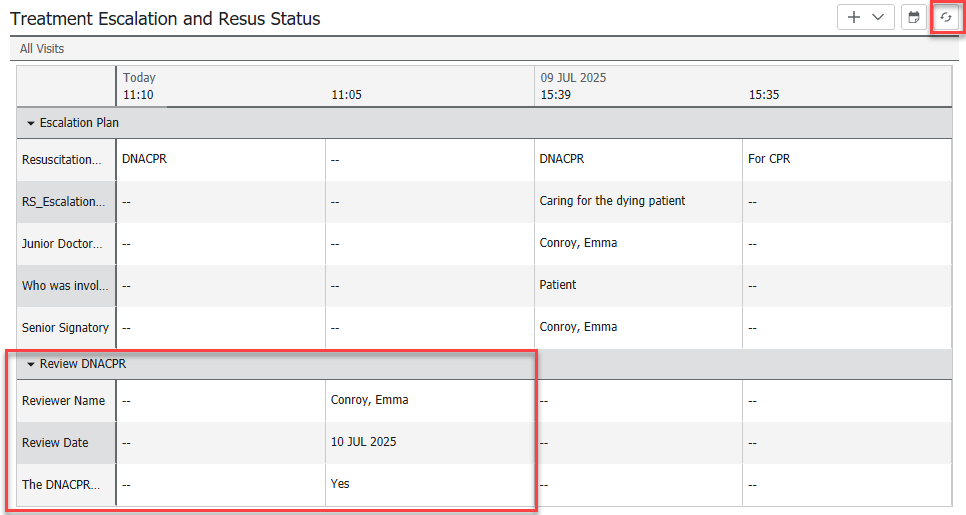Open the calendar date range icon
This screenshot has width=966, height=515.
click(x=913, y=18)
